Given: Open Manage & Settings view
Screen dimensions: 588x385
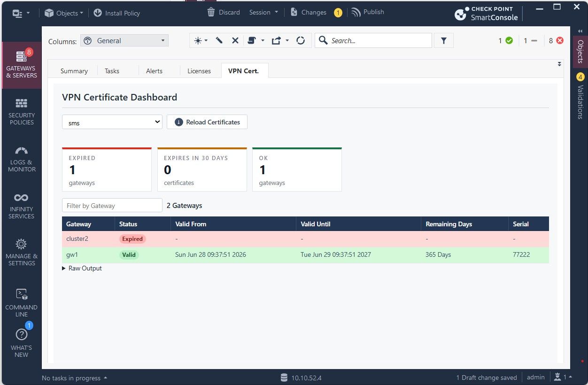Looking at the screenshot, I should pyautogui.click(x=21, y=253).
